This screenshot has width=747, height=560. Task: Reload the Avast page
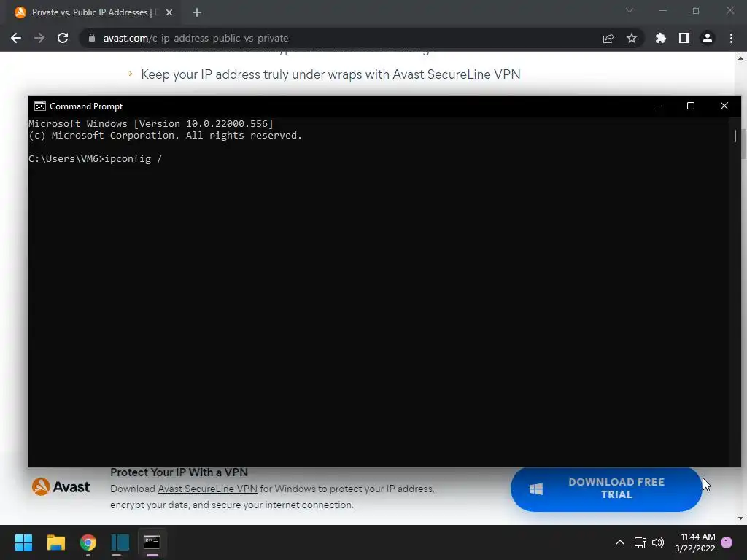(63, 38)
